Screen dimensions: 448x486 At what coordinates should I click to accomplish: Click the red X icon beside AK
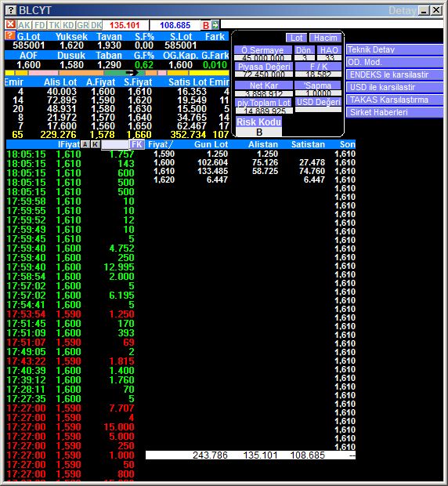click(10, 24)
